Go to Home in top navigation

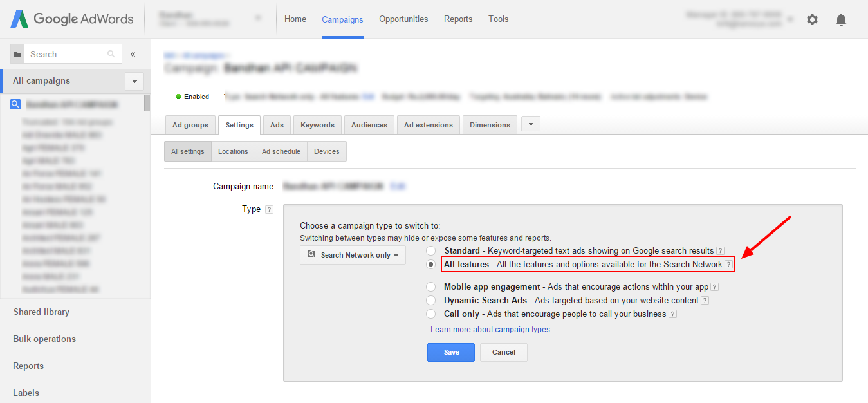click(x=295, y=19)
